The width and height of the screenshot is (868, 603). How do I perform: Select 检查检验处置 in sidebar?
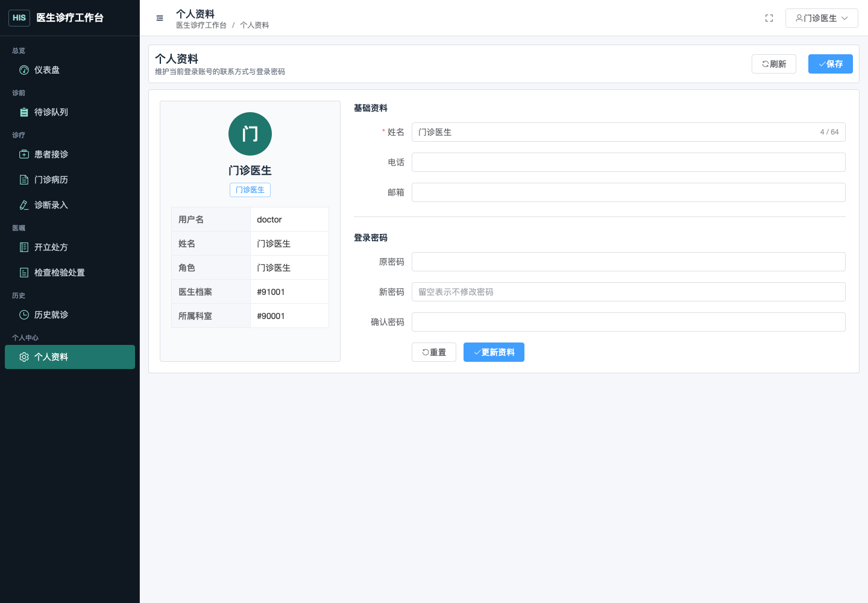[70, 273]
